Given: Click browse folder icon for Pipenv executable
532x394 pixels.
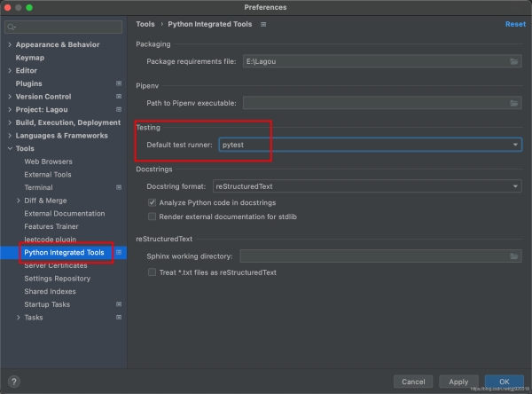Looking at the screenshot, I should click(514, 103).
